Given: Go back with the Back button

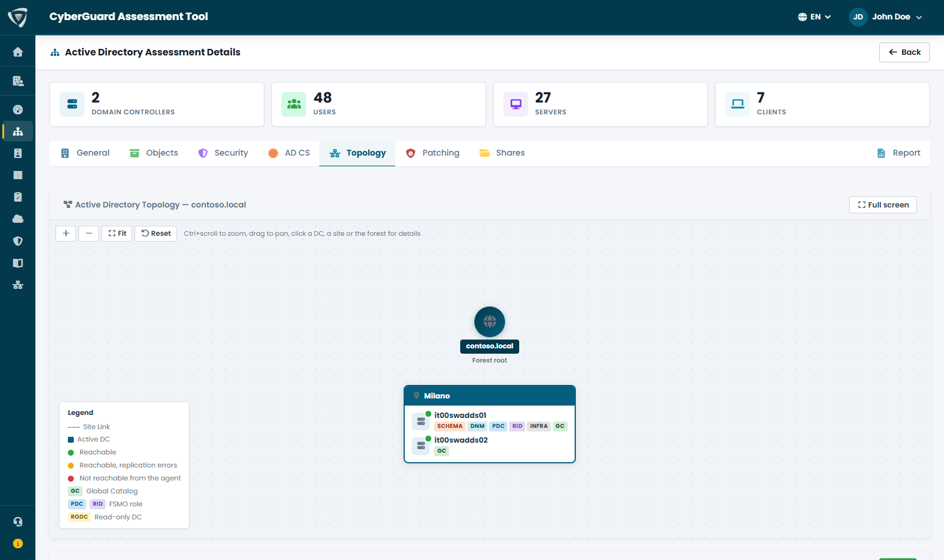Looking at the screenshot, I should point(904,52).
